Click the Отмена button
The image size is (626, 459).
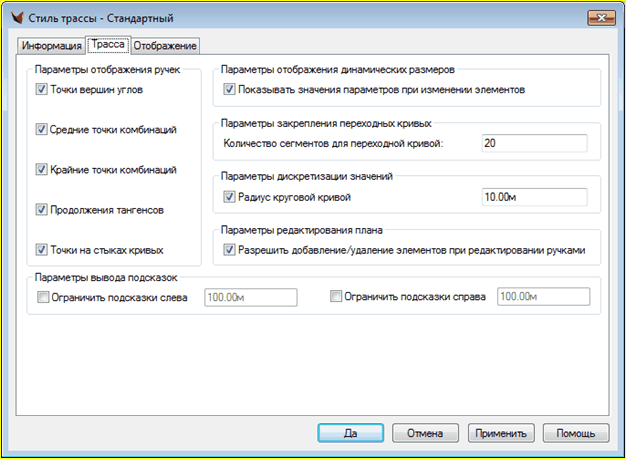pos(425,434)
